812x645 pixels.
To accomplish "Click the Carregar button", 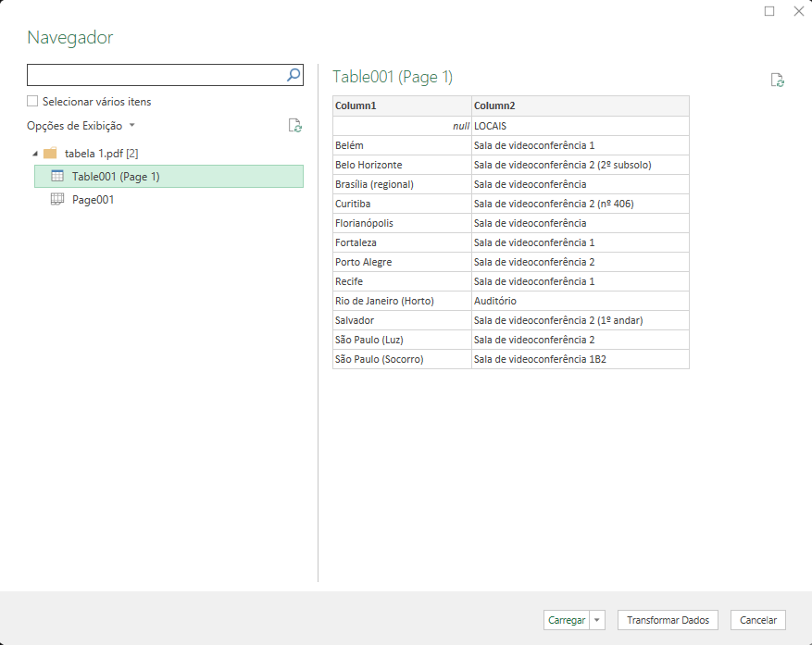I will [x=567, y=620].
